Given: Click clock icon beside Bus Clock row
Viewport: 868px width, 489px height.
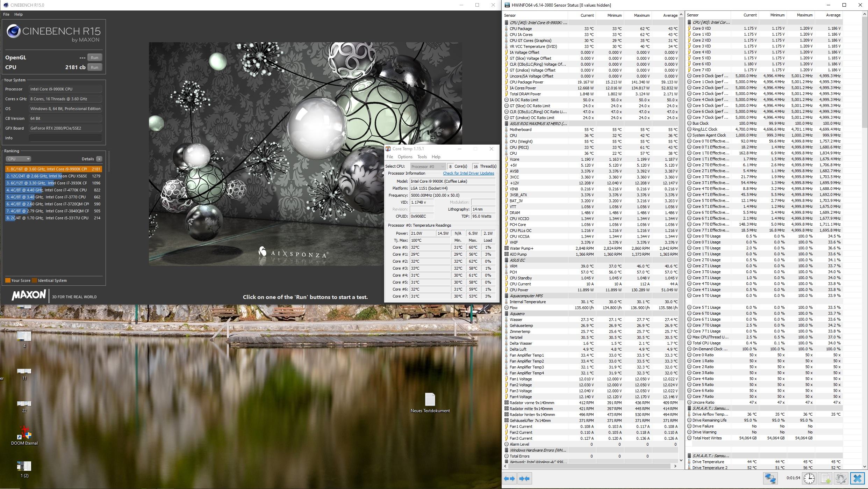Looking at the screenshot, I should (x=689, y=123).
